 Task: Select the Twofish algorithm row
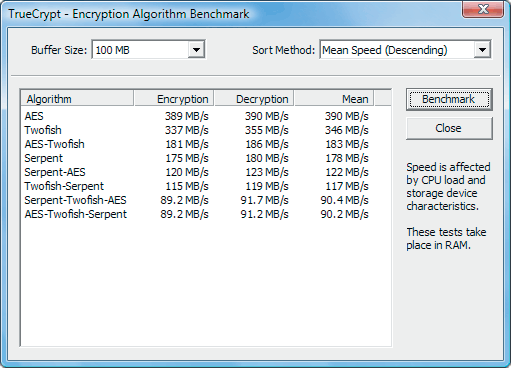pos(197,130)
